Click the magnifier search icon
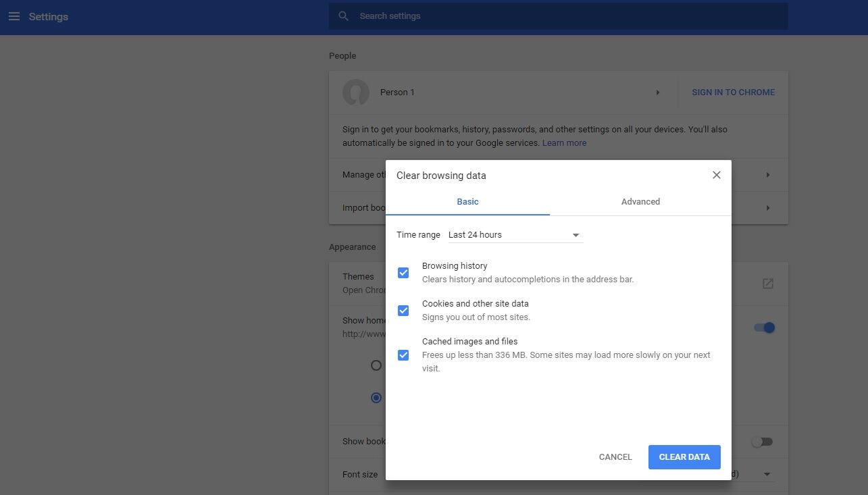The width and height of the screenshot is (868, 495). pos(343,16)
